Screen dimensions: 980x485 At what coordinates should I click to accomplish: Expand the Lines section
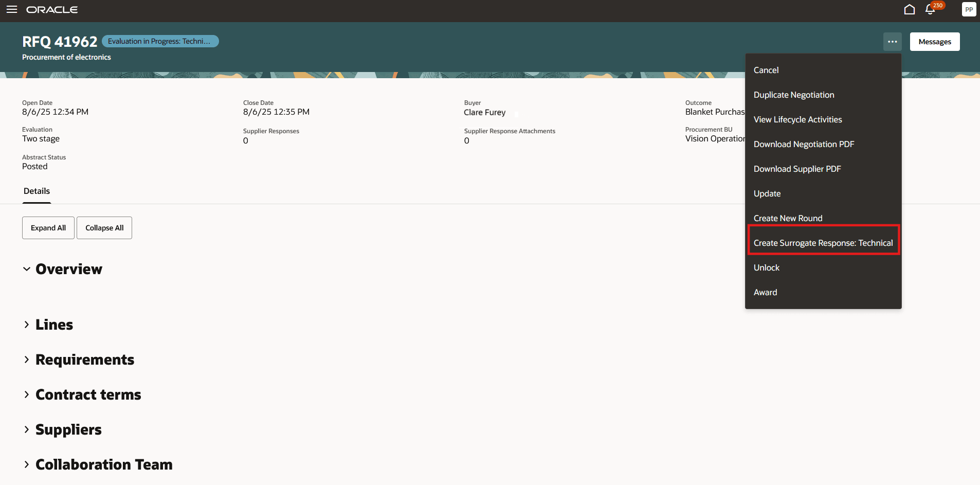click(27, 325)
